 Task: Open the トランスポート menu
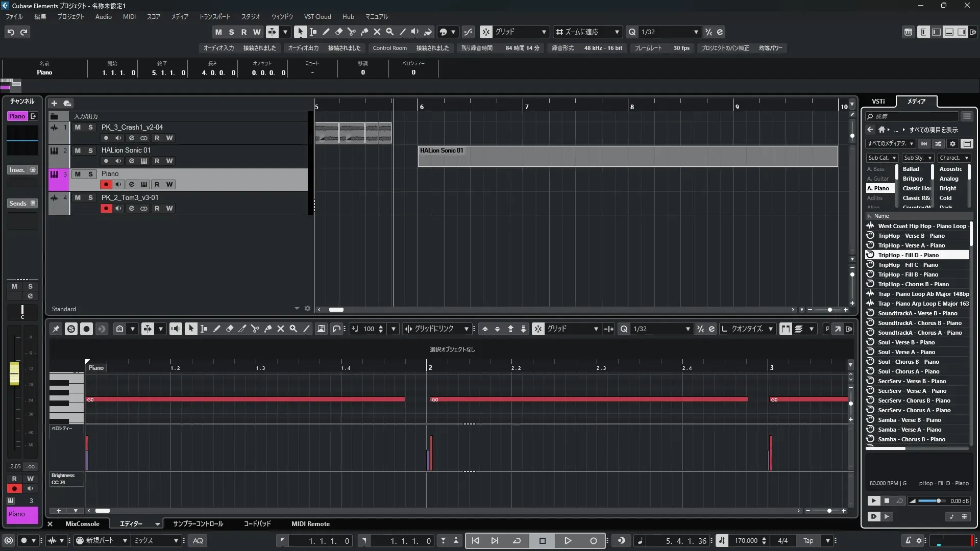click(x=214, y=16)
